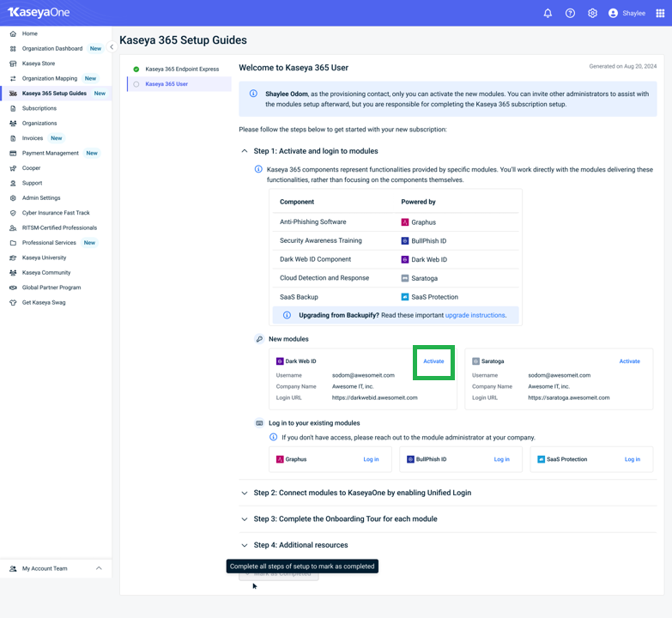Open Organization Dashboard in the sidebar

pos(52,49)
